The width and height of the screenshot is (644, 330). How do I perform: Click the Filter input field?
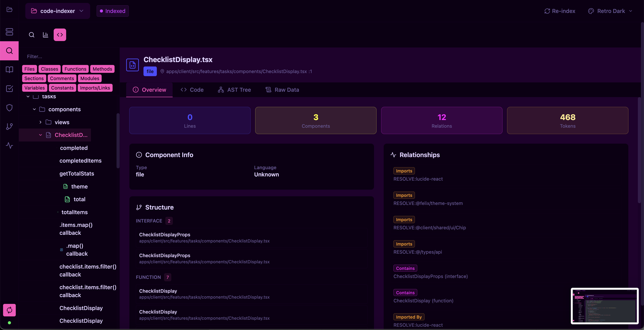point(67,57)
